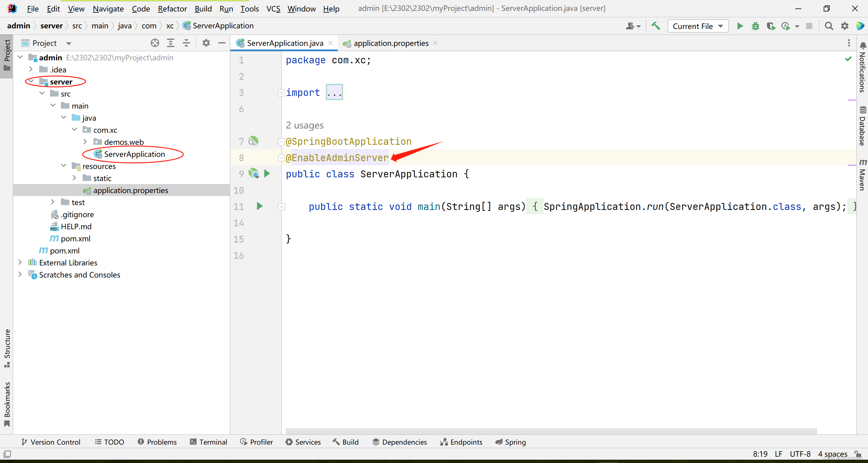868x463 pixels.
Task: Switch to application.properties editor tab
Action: tap(390, 43)
